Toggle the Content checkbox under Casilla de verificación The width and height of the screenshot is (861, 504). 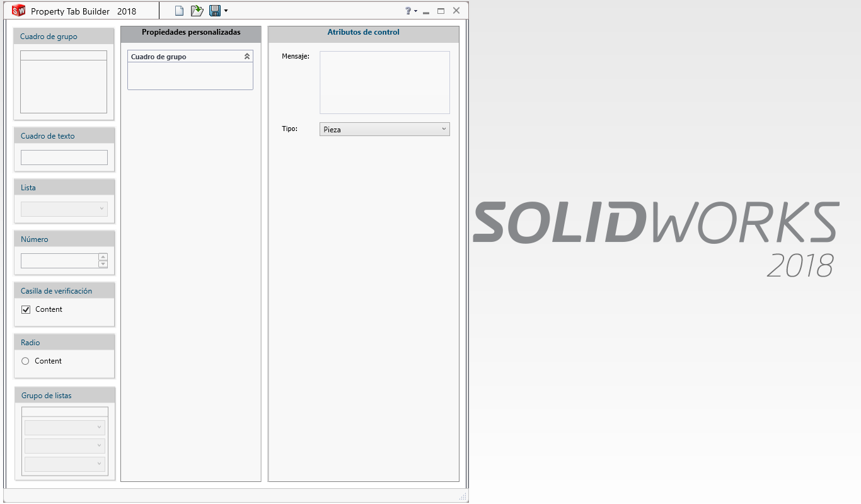(26, 309)
